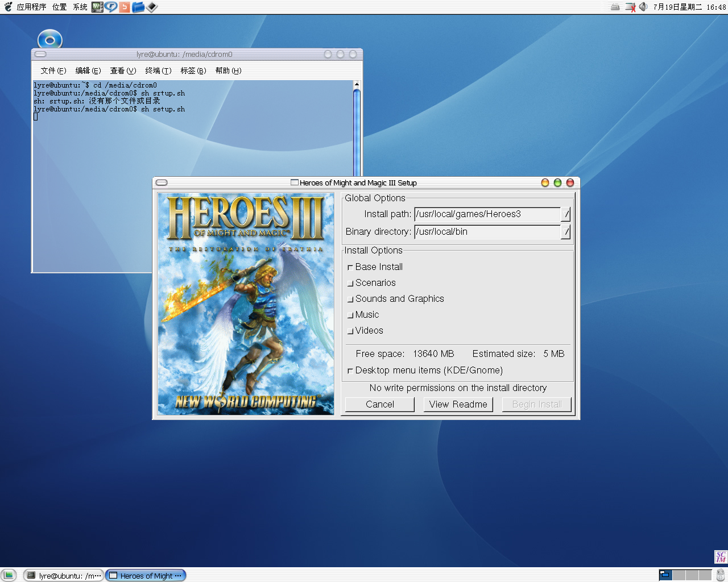Launch the orange launcher icon in top panel
The height and width of the screenshot is (582, 728).
coord(125,7)
